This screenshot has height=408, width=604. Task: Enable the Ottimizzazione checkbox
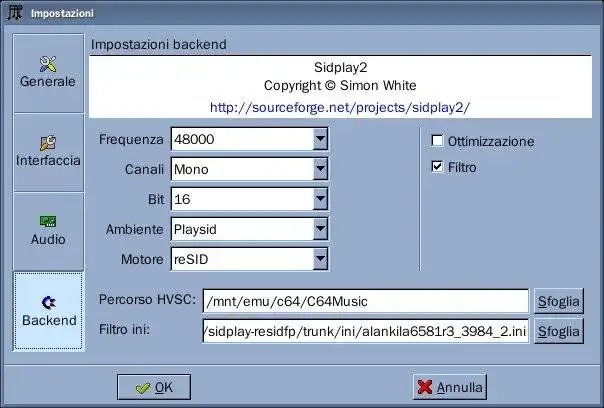[437, 141]
